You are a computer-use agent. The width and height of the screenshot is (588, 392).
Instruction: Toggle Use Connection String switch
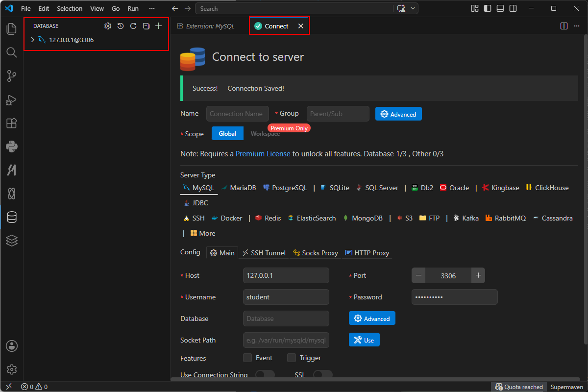click(x=265, y=375)
